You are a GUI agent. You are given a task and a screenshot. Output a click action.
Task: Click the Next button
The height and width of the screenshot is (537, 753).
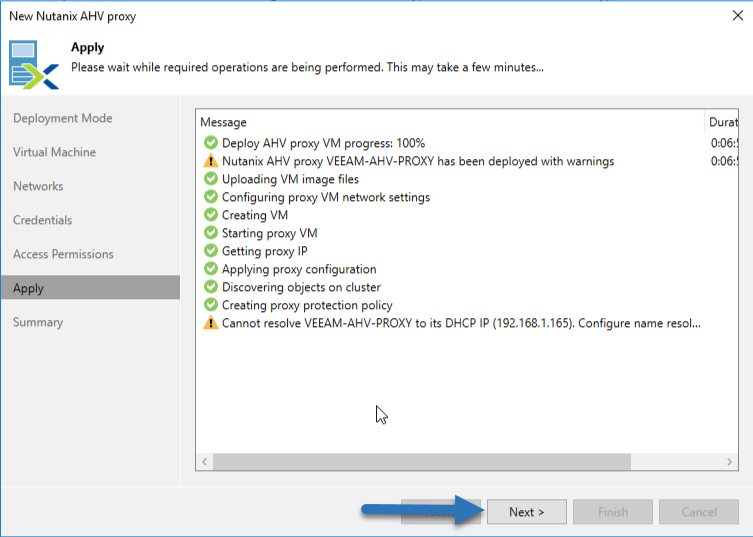coord(526,512)
